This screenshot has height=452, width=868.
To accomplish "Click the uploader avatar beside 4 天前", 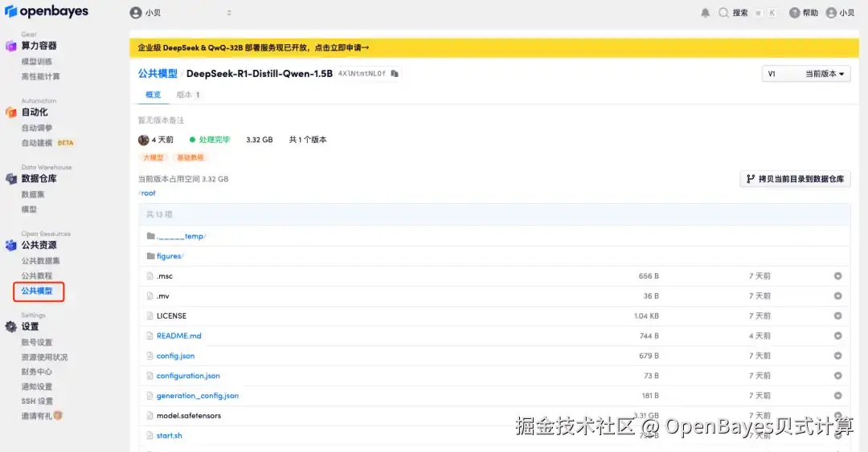I will (x=143, y=140).
